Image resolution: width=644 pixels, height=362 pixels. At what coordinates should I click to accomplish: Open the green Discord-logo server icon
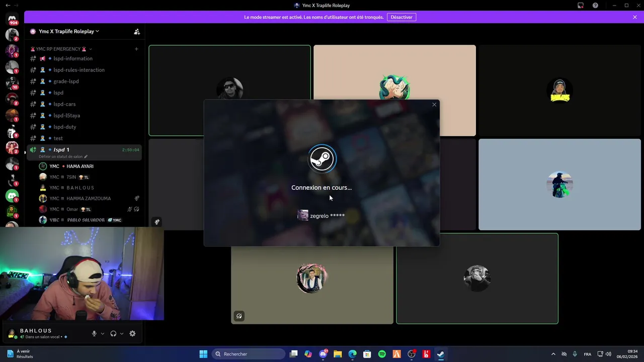point(13,196)
